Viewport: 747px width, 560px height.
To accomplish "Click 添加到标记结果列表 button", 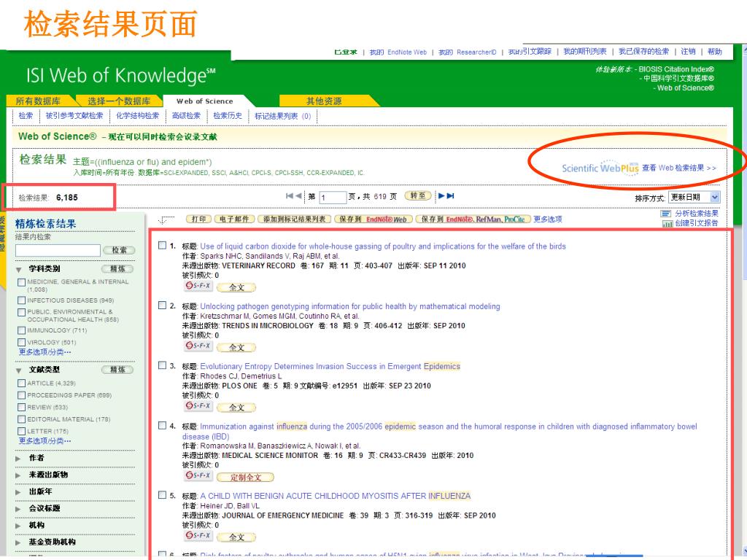I will pyautogui.click(x=294, y=219).
